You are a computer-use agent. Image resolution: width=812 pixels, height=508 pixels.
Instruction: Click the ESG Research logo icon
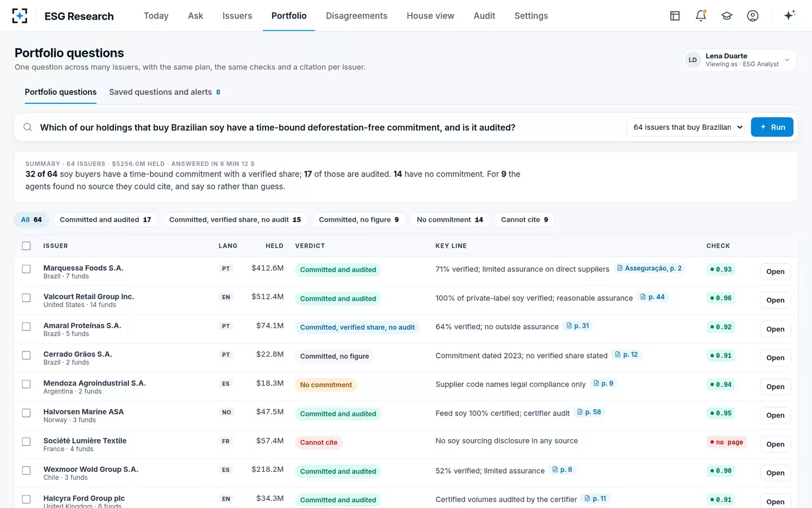pyautogui.click(x=20, y=16)
